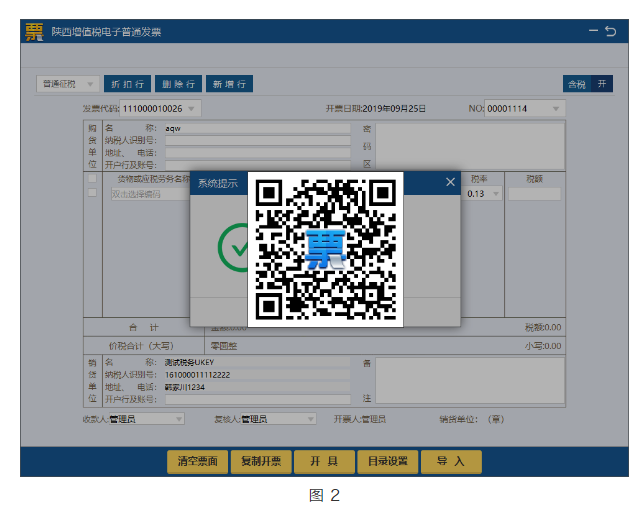Click the 新增行 button
639x511 pixels.
pos(229,84)
